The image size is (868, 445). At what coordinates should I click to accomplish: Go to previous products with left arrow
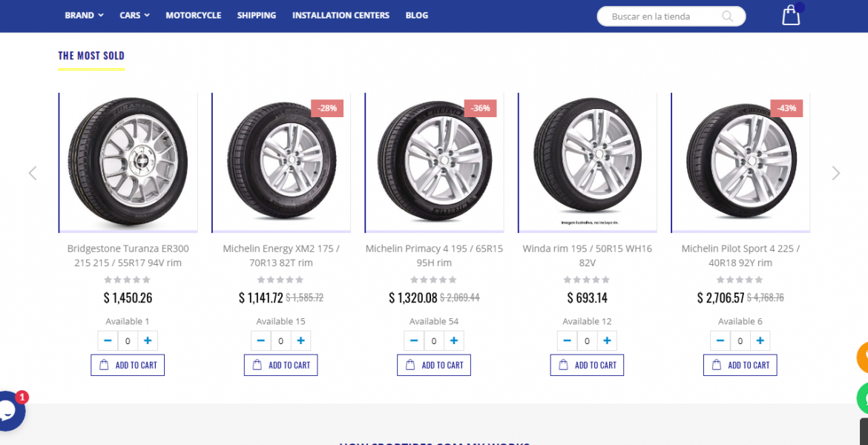click(x=33, y=173)
